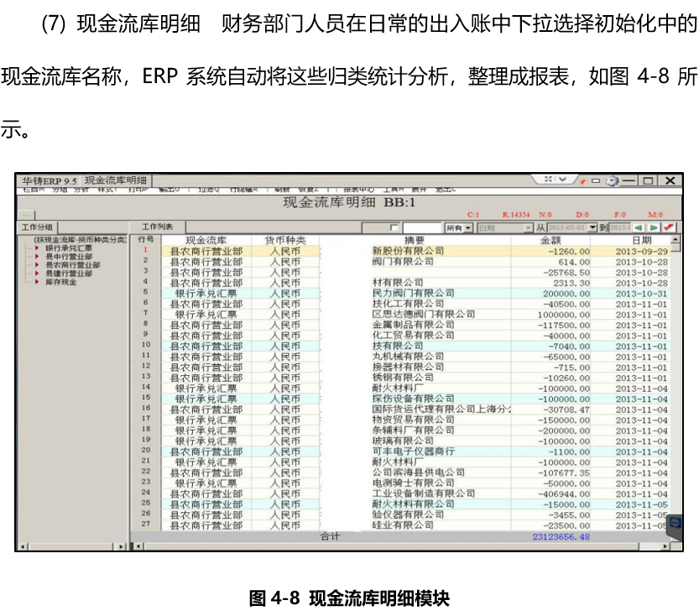Click the red checkmark confirm icon

669,227
